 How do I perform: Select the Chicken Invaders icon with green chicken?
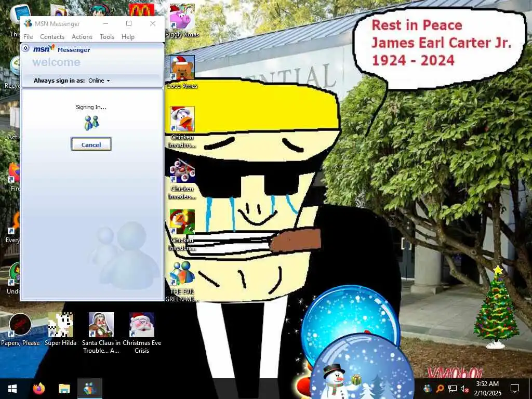pyautogui.click(x=182, y=230)
